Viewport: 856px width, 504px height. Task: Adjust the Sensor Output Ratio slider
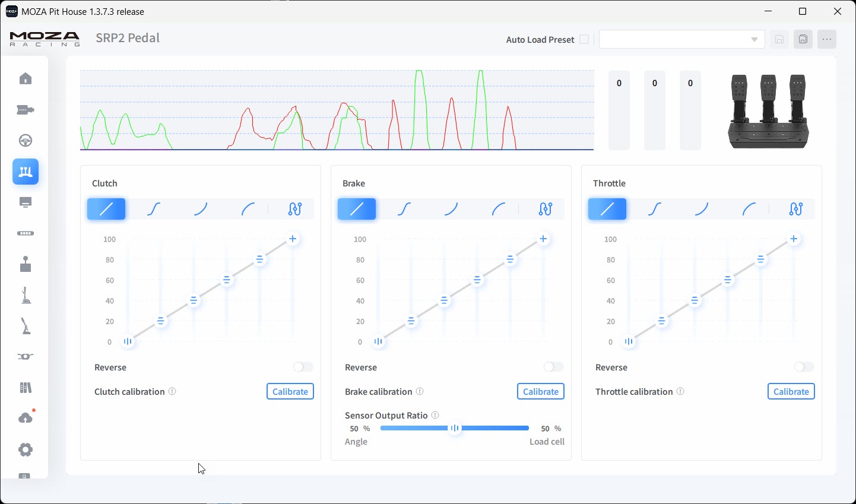tap(455, 427)
